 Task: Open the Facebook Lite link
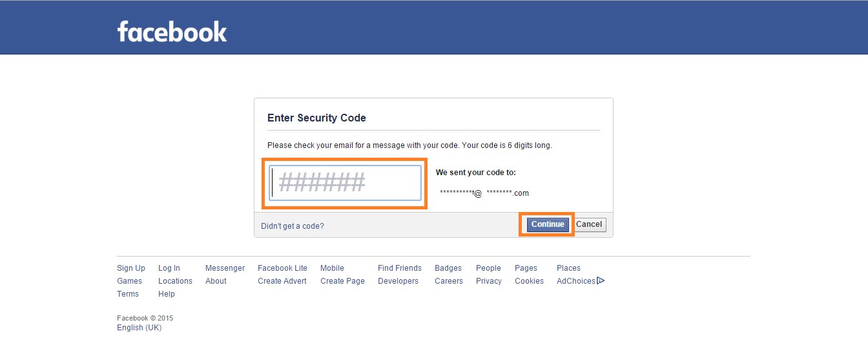(x=282, y=268)
